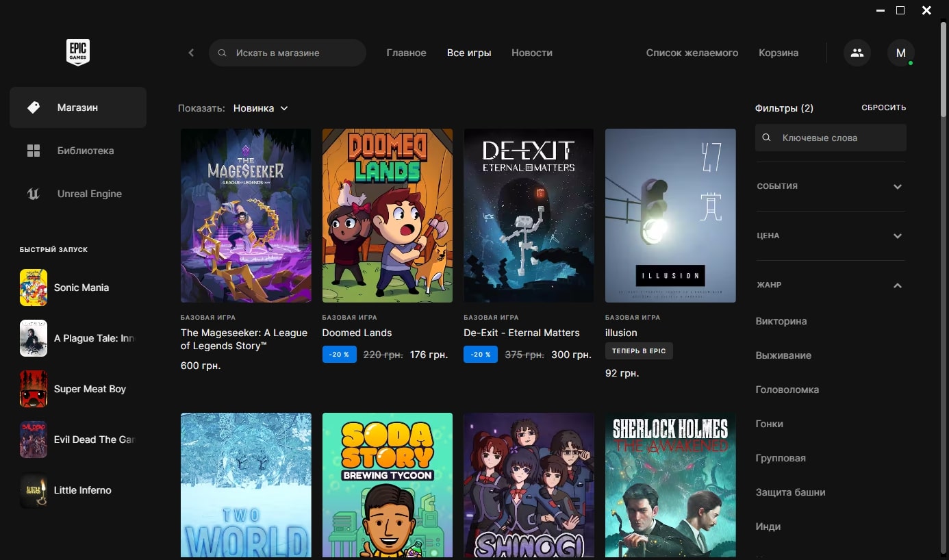Filter by the Инди genre
This screenshot has width=949, height=560.
tap(768, 526)
